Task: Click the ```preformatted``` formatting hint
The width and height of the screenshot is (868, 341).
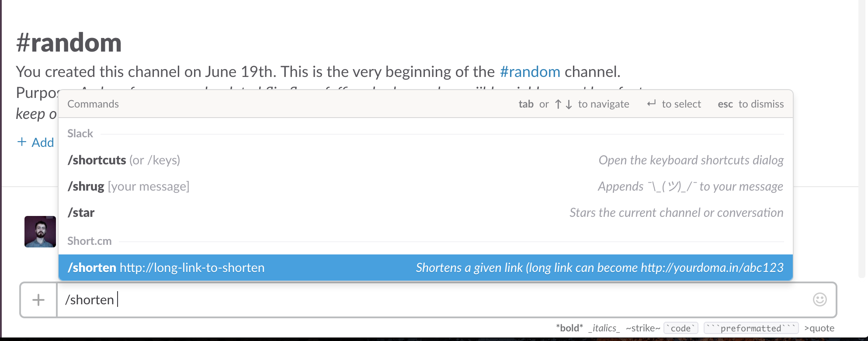Action: pyautogui.click(x=751, y=327)
